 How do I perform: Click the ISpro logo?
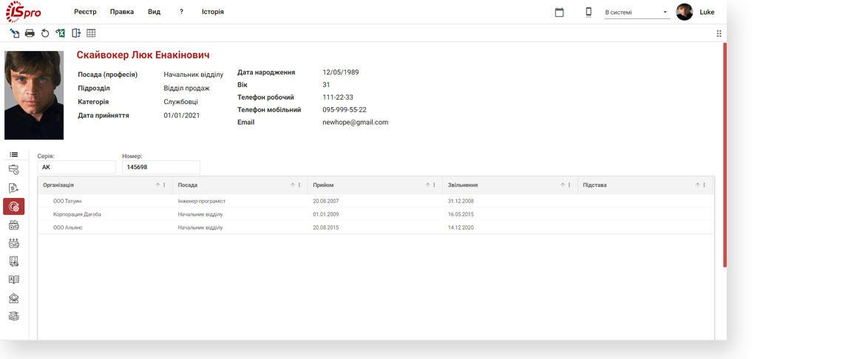coord(23,12)
